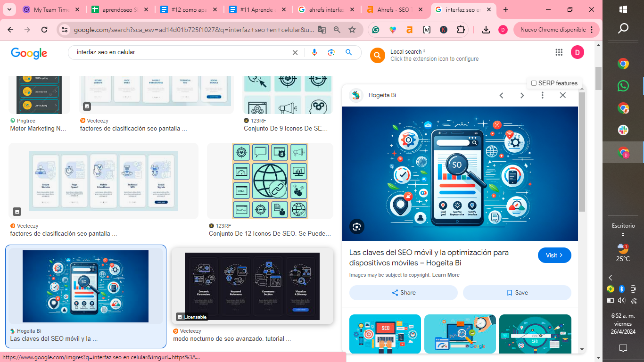Search inside preview image with Lens icon
Screen dimensions: 644x362
(357, 227)
